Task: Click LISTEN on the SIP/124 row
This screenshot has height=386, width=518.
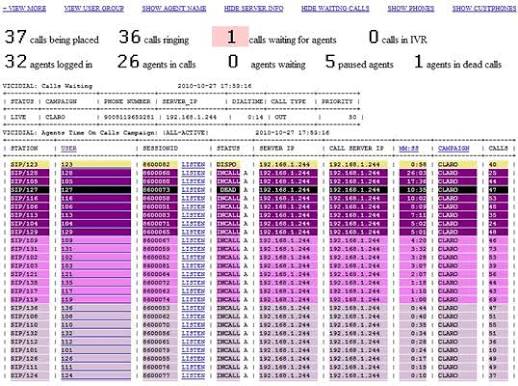Action: pyautogui.click(x=193, y=375)
